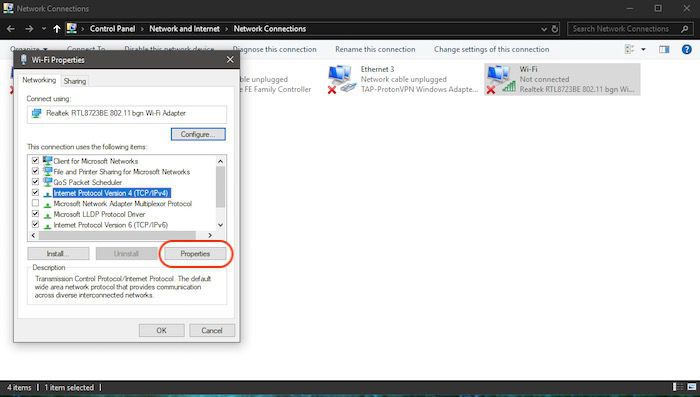Switch to large icons view in status bar

692,387
